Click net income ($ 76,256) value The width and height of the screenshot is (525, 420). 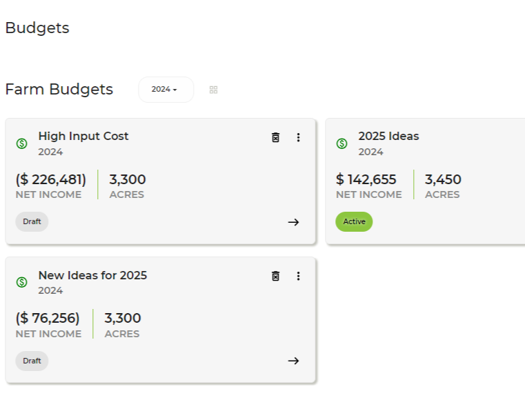click(x=48, y=318)
